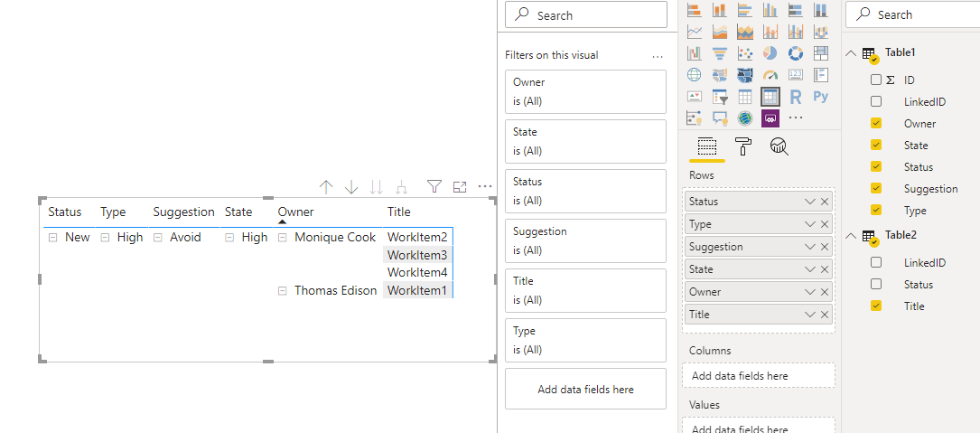Expand all down one level icon
This screenshot has width=980, height=433.
pos(402,186)
